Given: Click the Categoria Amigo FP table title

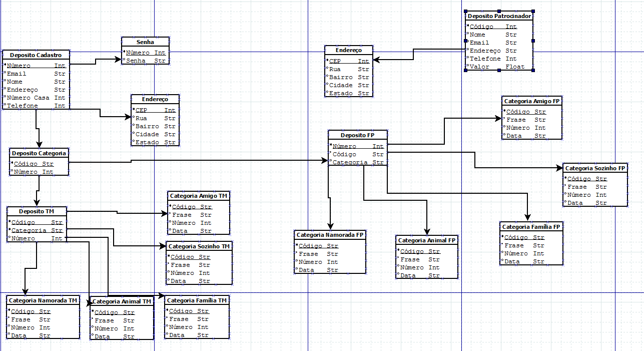Looking at the screenshot, I should pos(531,101).
